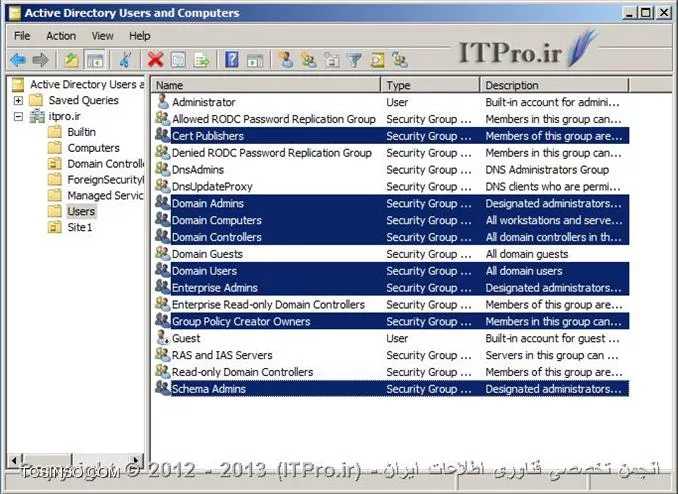
Task: Create a new organizational unit icon
Action: click(332, 60)
